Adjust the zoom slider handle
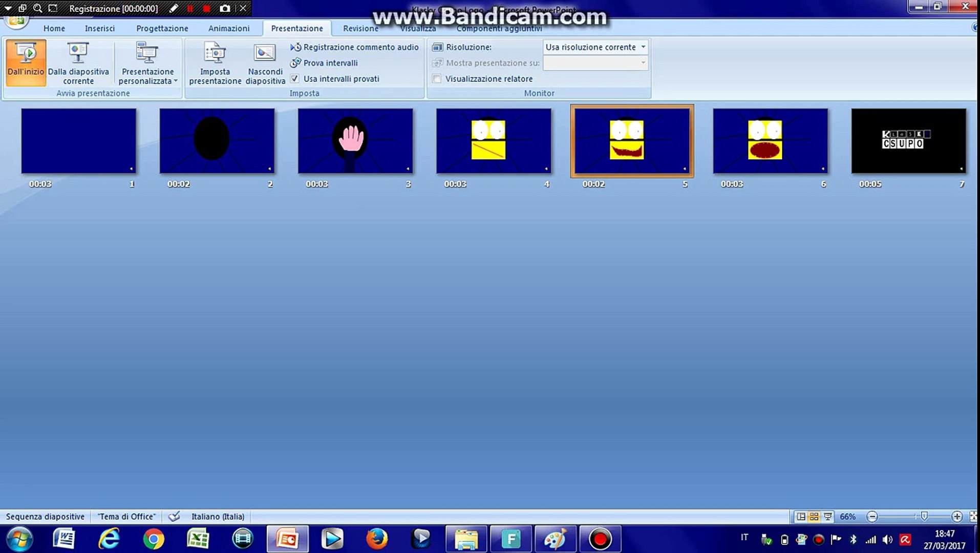 [924, 517]
